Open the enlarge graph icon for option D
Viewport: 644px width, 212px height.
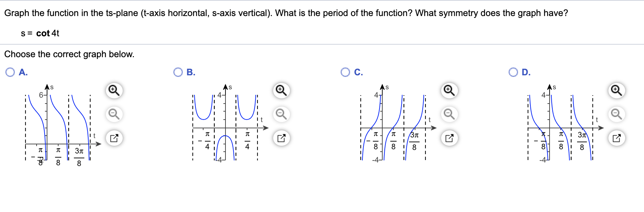pyautogui.click(x=616, y=138)
